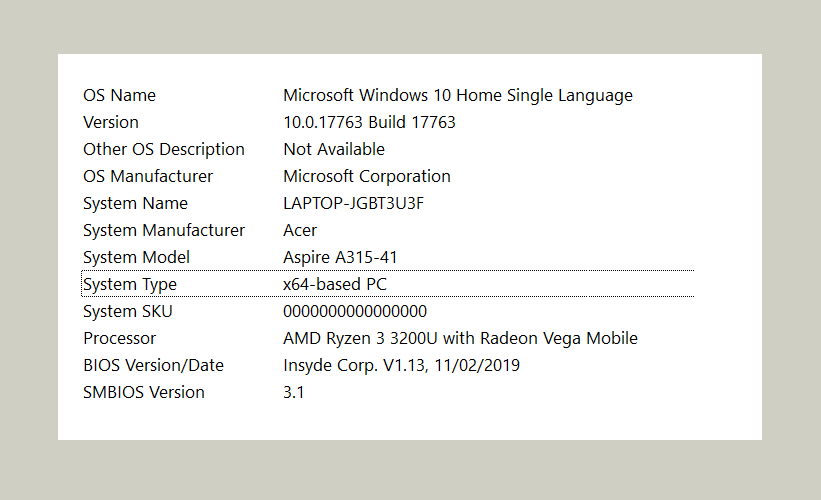Select the BIOS Version/Date row

(x=387, y=365)
